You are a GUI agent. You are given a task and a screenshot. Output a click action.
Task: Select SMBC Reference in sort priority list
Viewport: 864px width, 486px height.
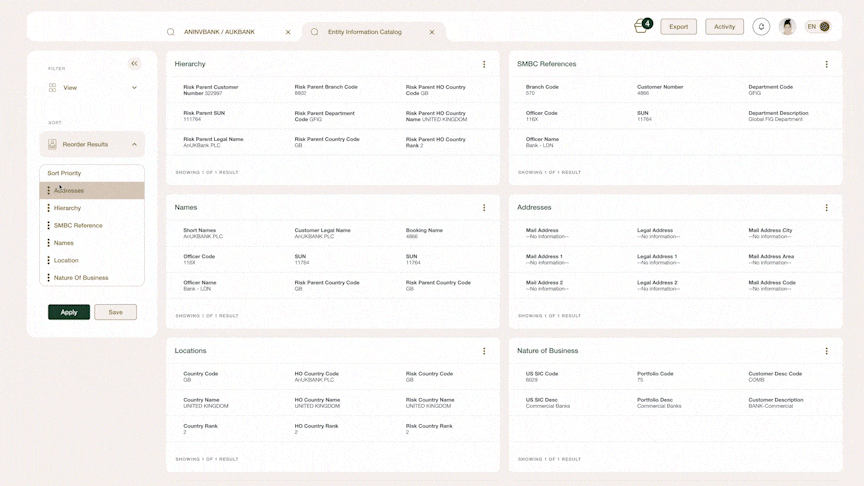tap(92, 225)
